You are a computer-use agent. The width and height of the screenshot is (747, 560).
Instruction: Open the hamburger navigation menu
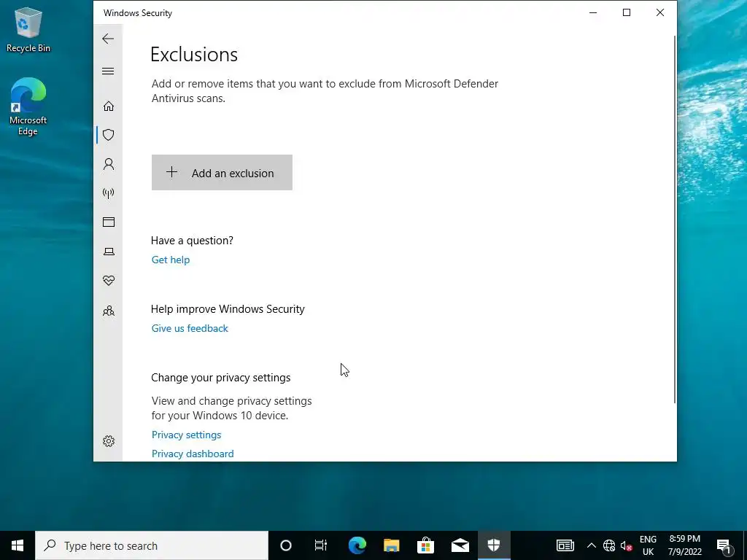coord(108,71)
